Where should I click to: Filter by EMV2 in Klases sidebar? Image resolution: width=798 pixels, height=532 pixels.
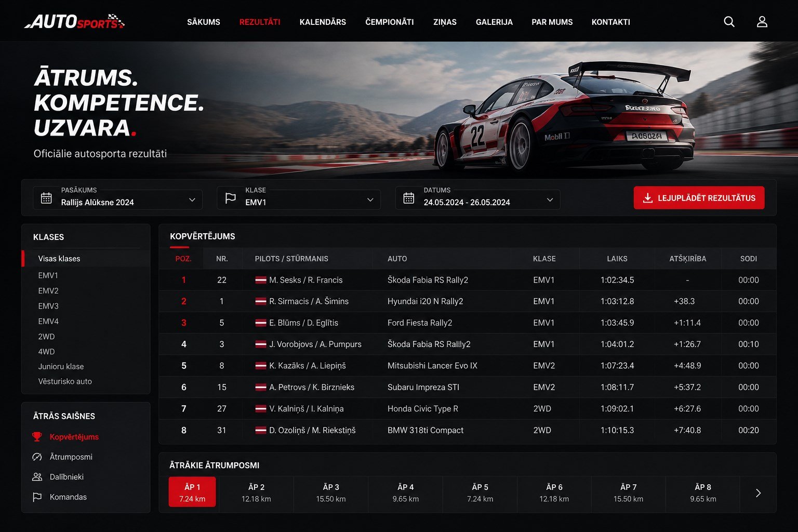(x=48, y=291)
